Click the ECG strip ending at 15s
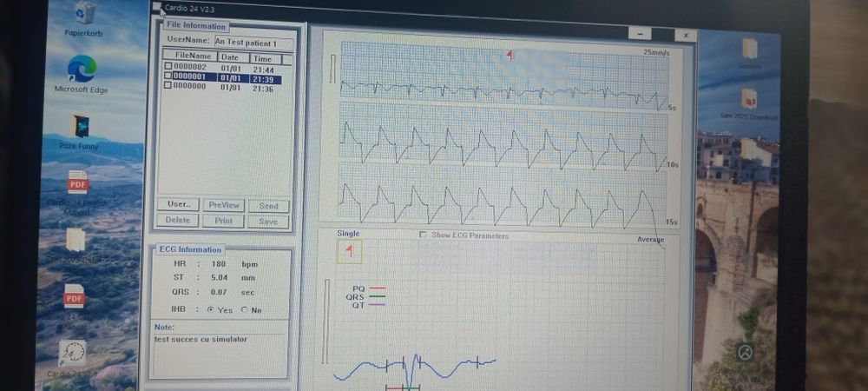Screen dimensions: 868x391 503,193
